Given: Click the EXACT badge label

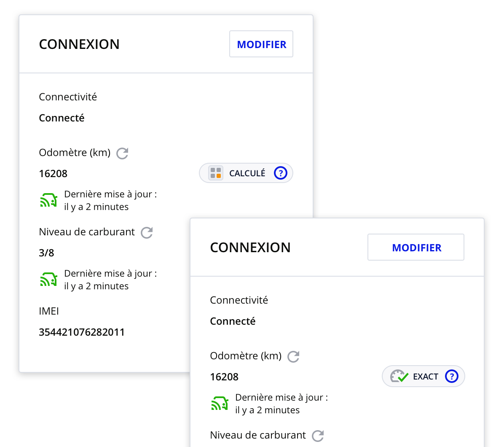Looking at the screenshot, I should pyautogui.click(x=426, y=377).
